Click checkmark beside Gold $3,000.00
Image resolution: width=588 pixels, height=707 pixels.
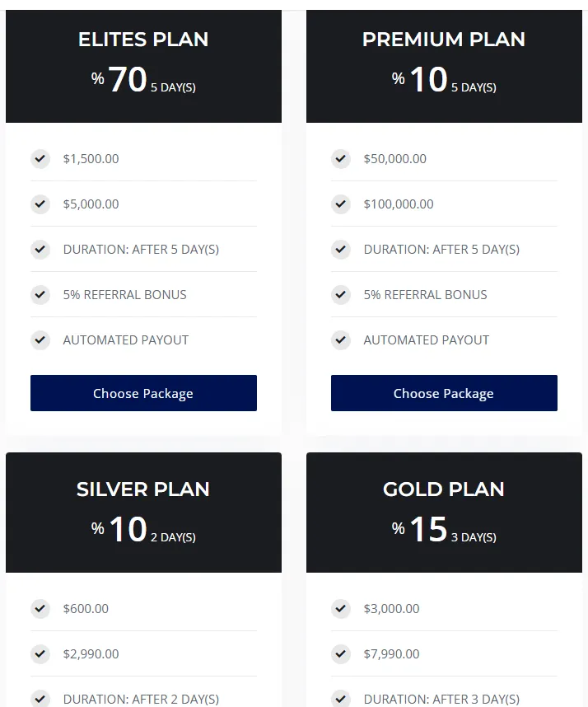341,608
